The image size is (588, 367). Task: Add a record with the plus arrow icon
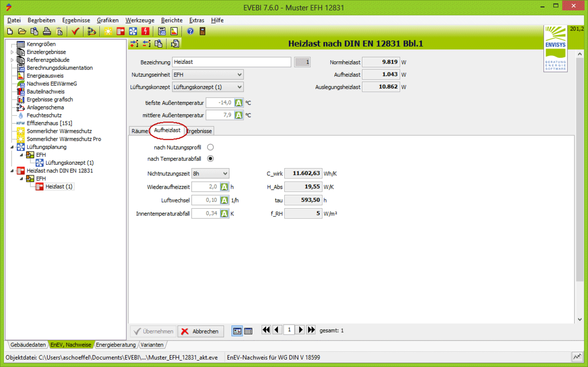(x=134, y=44)
